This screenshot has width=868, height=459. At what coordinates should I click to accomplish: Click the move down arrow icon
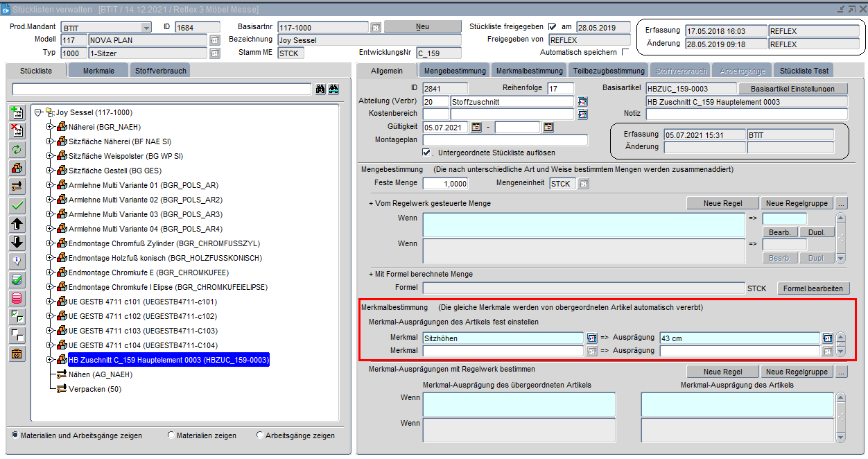[x=17, y=243]
